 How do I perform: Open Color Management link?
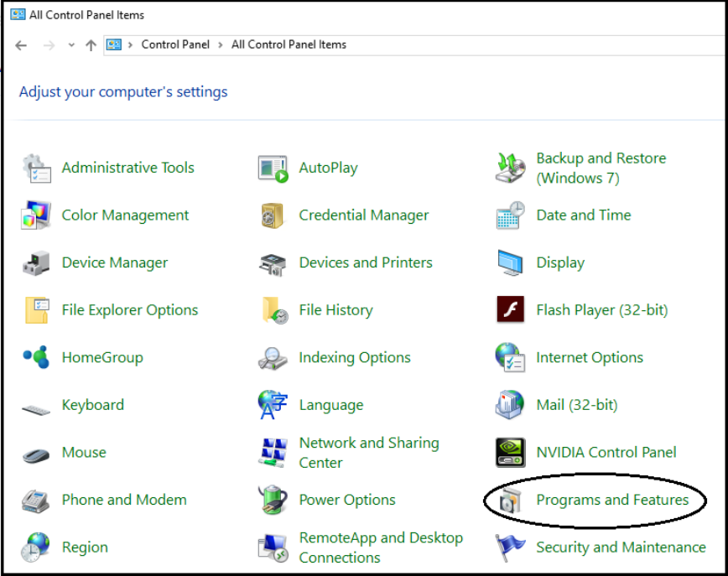pos(125,215)
